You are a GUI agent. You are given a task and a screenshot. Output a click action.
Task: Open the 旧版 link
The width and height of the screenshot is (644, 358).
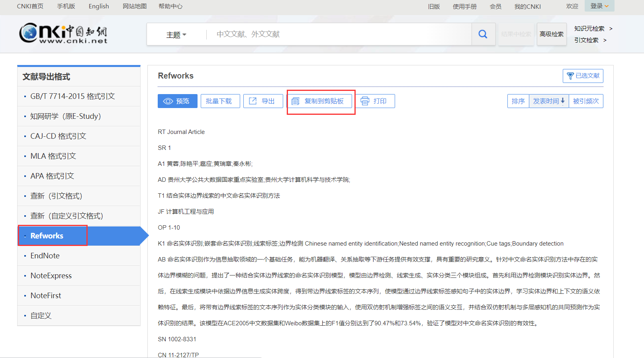coord(434,6)
